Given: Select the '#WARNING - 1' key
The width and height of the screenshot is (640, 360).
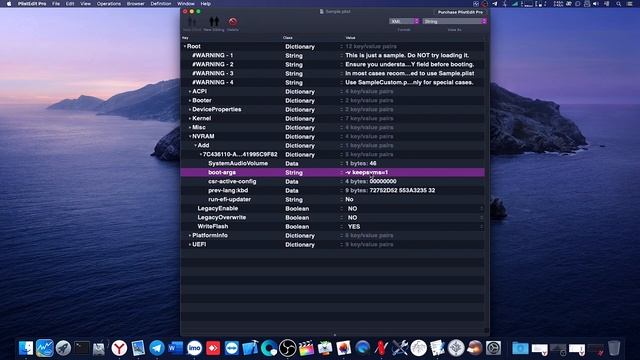Looking at the screenshot, I should [213, 56].
